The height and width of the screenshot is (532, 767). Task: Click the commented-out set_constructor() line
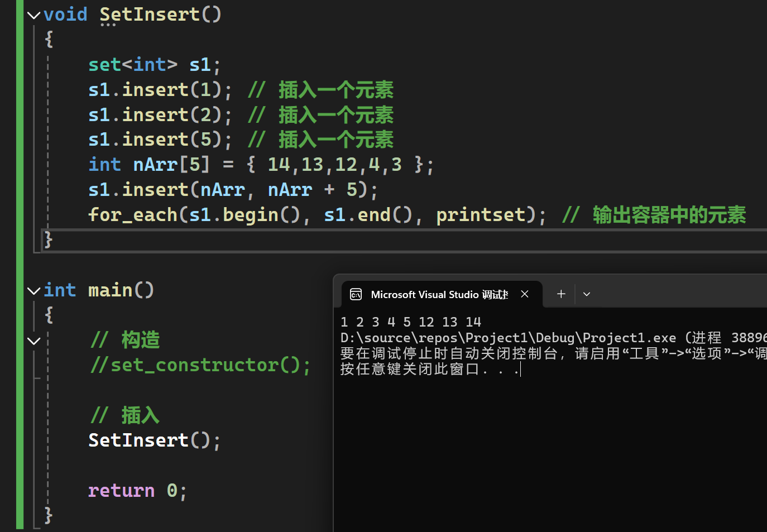coord(200,365)
